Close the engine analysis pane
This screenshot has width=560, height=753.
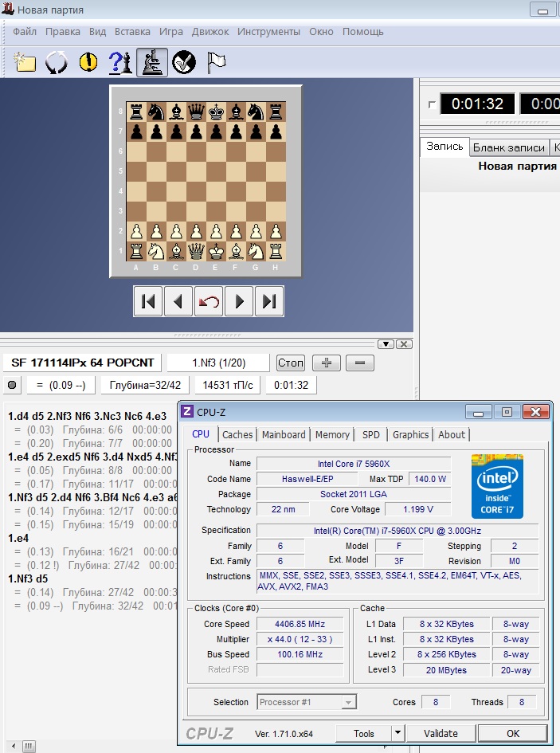404,344
